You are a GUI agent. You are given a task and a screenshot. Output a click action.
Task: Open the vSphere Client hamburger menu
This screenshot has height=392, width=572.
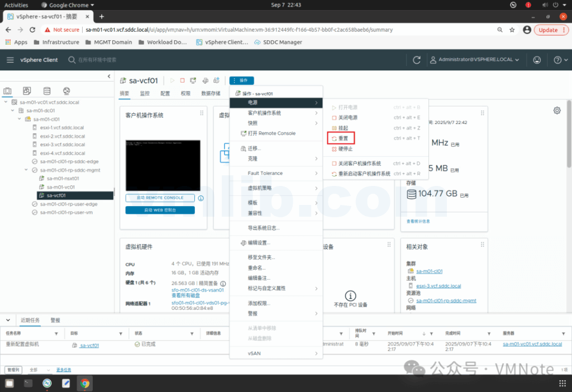point(10,60)
